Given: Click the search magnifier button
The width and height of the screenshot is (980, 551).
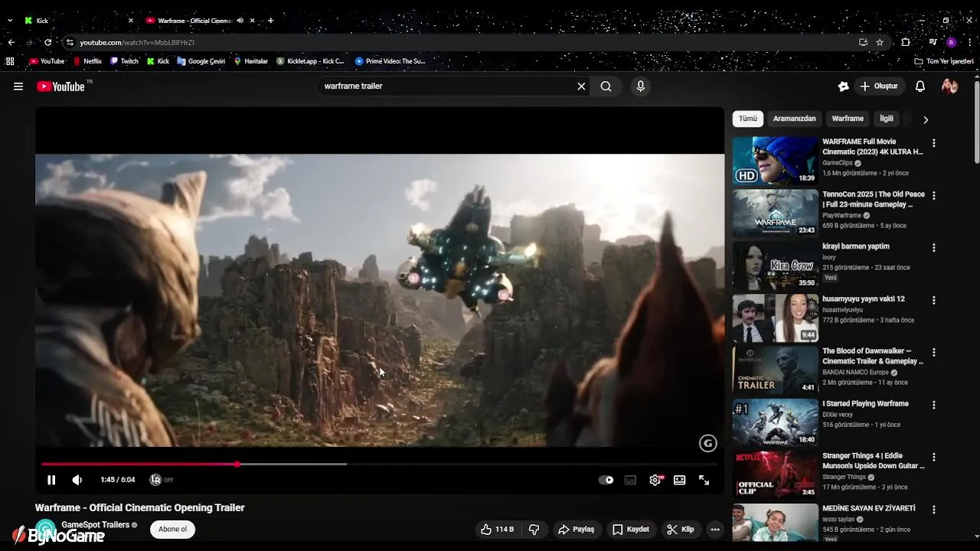Looking at the screenshot, I should click(606, 86).
